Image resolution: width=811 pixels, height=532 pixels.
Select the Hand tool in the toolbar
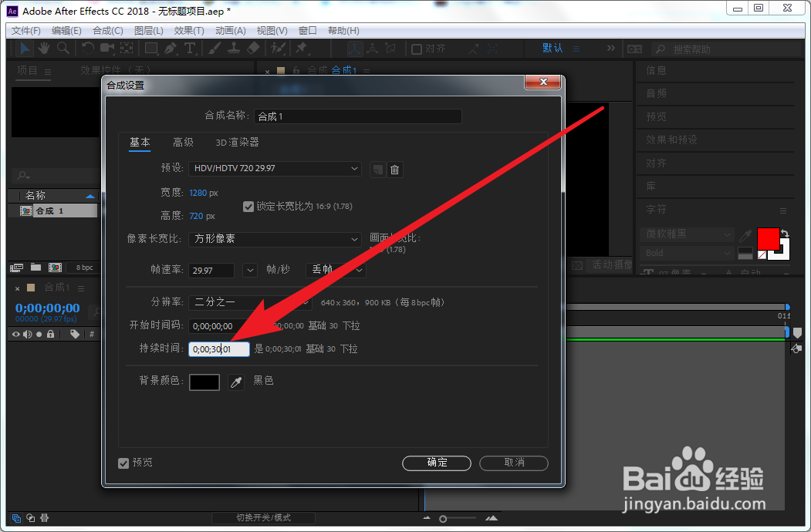(44, 49)
